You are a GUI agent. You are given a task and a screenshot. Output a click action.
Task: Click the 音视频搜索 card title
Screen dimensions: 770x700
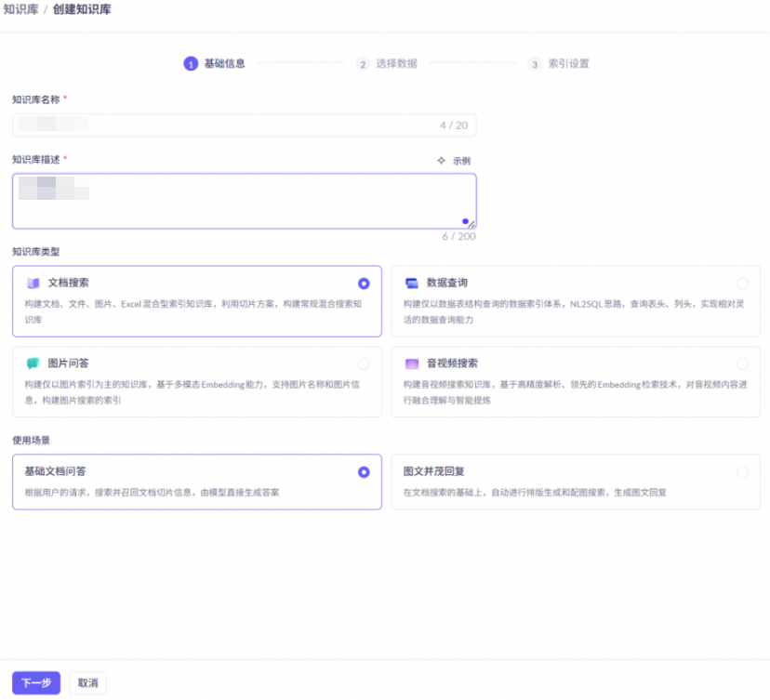(452, 363)
